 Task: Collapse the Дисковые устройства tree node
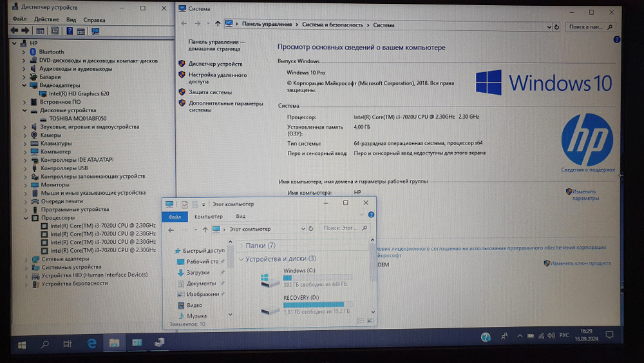click(x=24, y=110)
